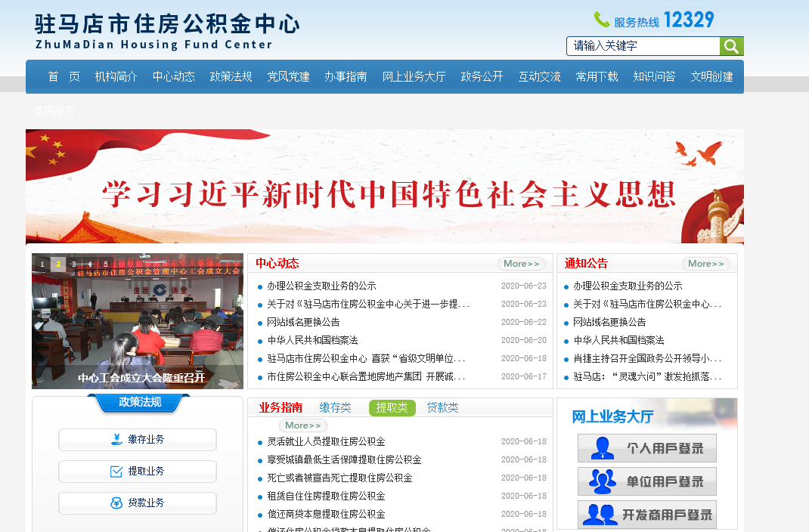809x532 pixels.
Task: Click the red 学习习近平新时代 banner image
Action: 385,186
